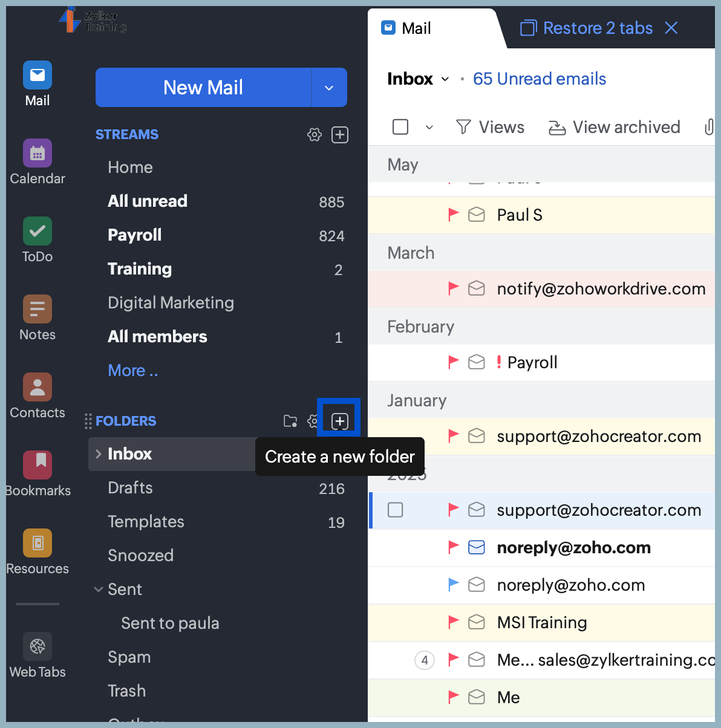This screenshot has width=721, height=728.
Task: Click the Folders section drag handle
Action: [88, 421]
